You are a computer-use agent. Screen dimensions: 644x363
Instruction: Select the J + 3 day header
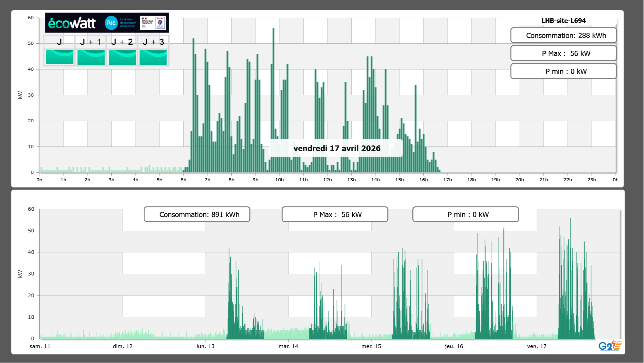(153, 42)
